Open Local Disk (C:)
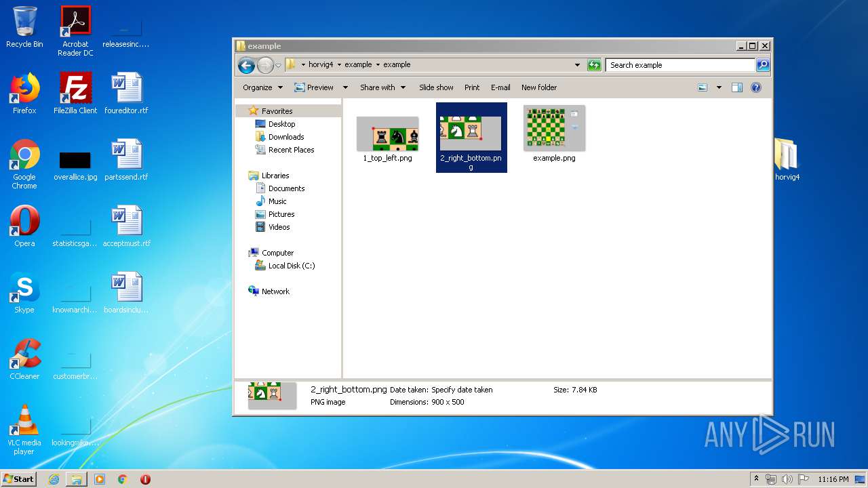This screenshot has width=868, height=488. pos(291,266)
